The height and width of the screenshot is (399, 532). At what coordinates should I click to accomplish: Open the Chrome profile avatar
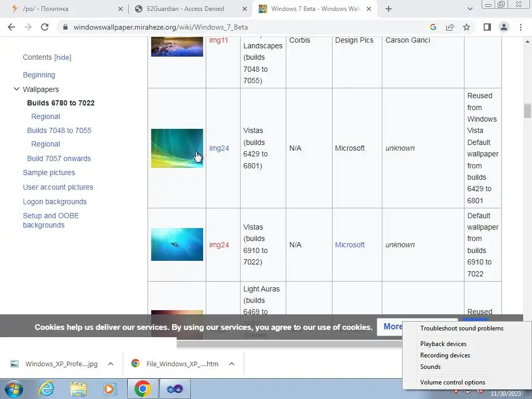504,27
